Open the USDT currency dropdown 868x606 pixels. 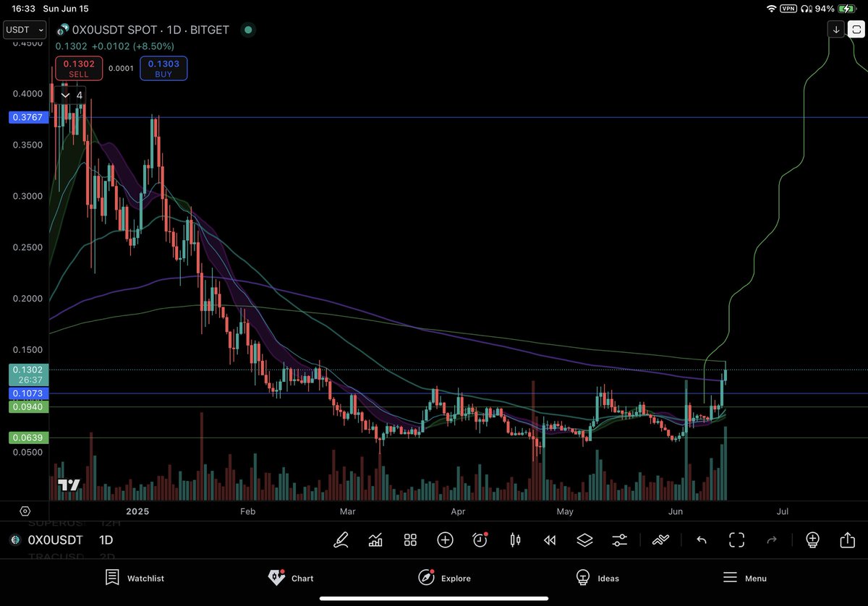pyautogui.click(x=25, y=30)
